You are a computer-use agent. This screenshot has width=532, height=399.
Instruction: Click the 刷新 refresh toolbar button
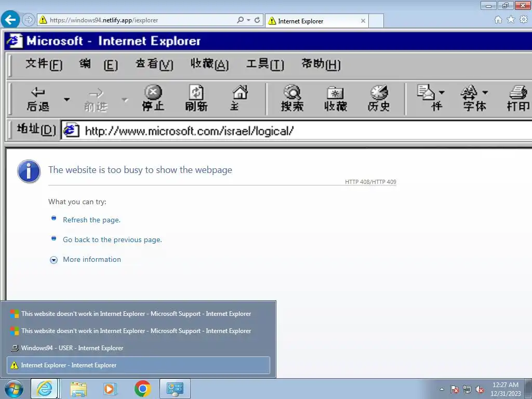pyautogui.click(x=196, y=98)
